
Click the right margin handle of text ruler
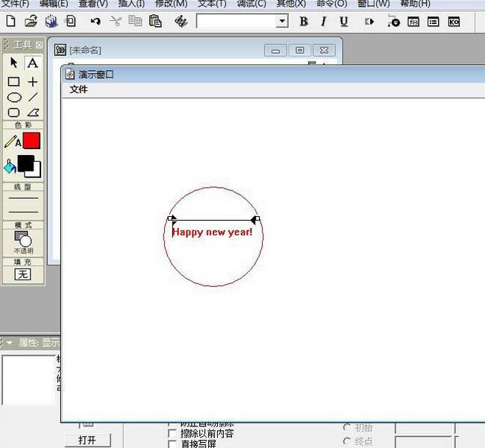[257, 218]
